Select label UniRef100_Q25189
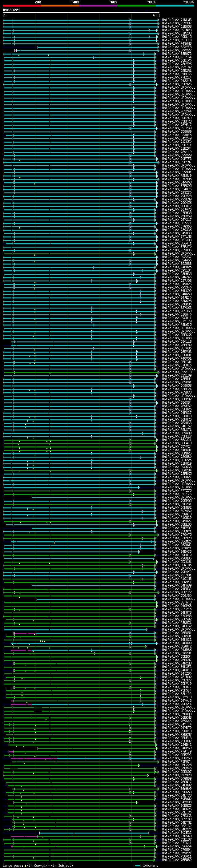 [x=177, y=376]
